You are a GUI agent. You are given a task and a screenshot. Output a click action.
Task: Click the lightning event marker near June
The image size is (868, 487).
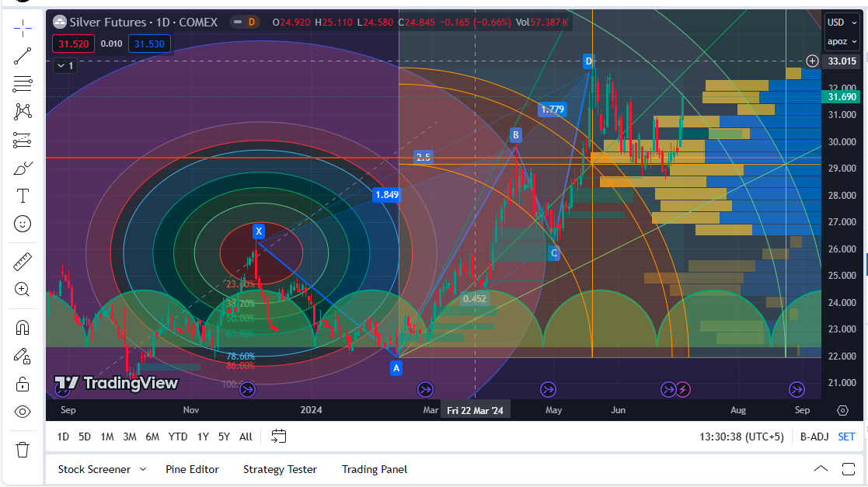coord(683,390)
